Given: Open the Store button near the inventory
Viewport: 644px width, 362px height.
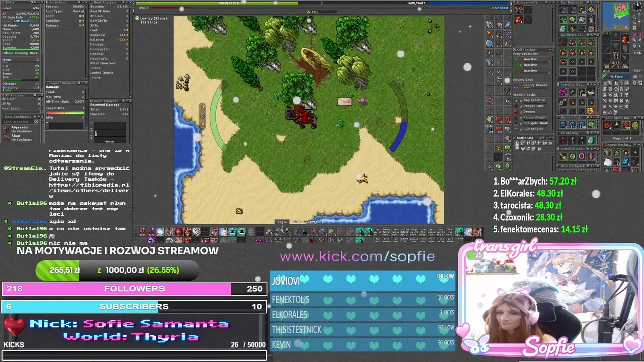Looking at the screenshot, I should (616, 76).
